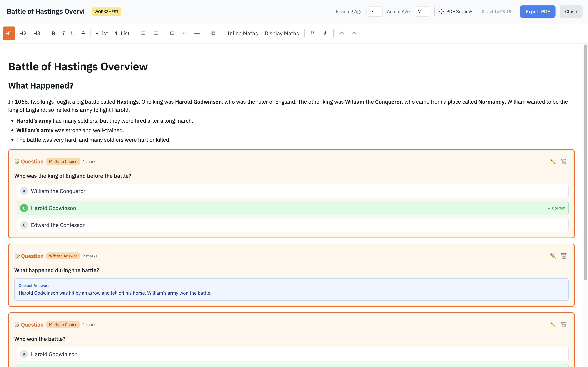Edit the 'Who won the battle?' question
Viewport: 588px width, 367px height.
tap(553, 325)
